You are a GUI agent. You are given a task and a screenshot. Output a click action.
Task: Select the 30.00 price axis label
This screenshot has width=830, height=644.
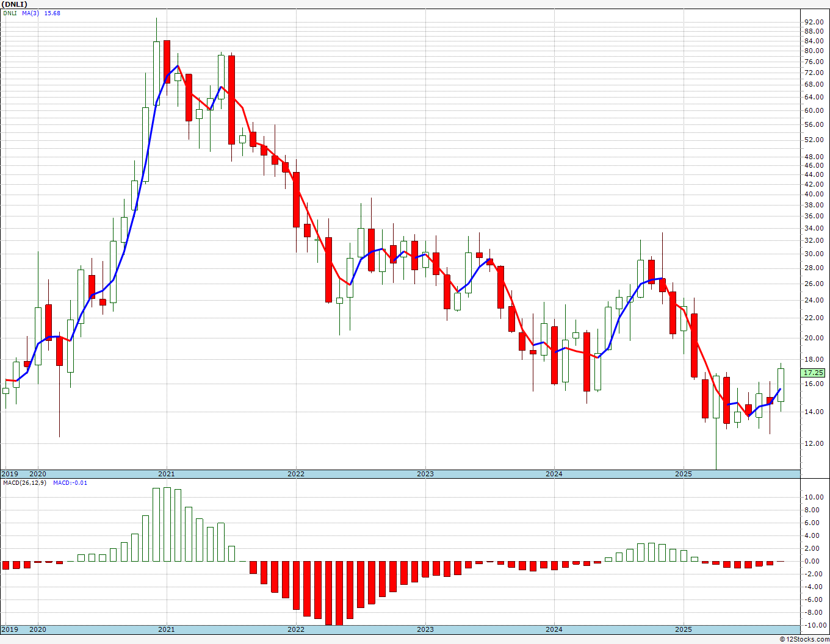click(x=814, y=254)
